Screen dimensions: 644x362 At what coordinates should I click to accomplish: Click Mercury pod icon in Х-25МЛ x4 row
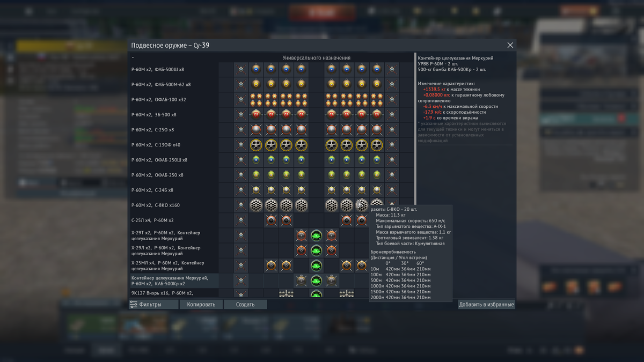(x=317, y=265)
